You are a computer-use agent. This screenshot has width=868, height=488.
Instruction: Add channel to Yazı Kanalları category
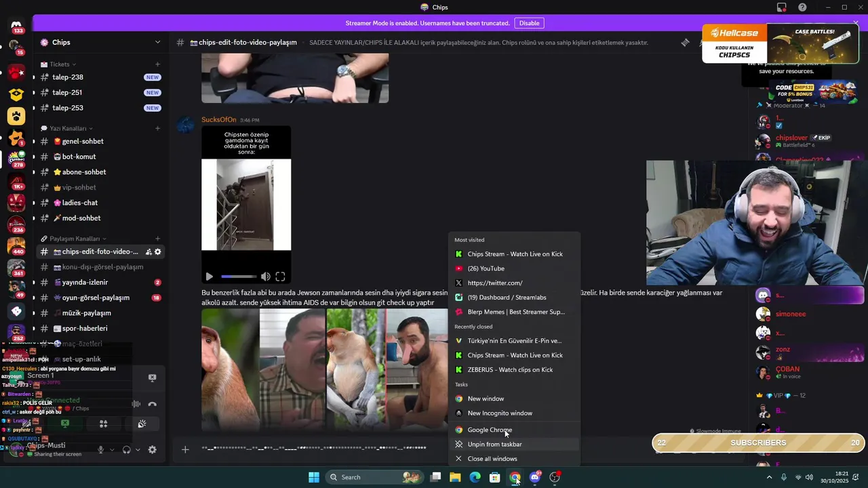click(157, 128)
